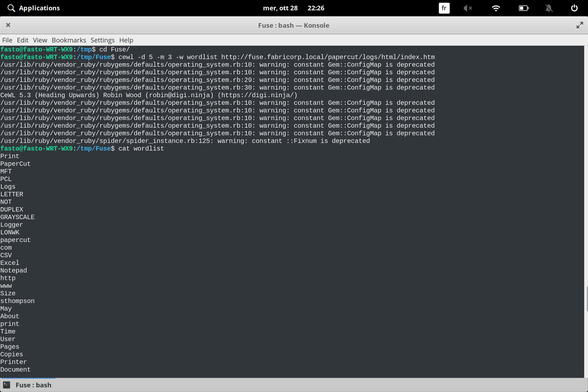Click the notification bell icon

549,8
